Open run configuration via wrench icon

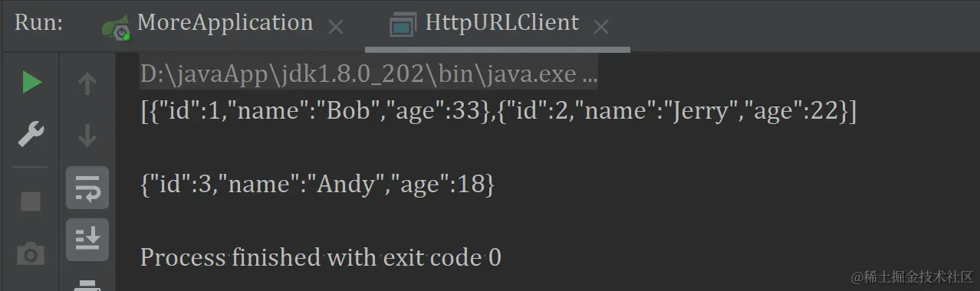coord(31,136)
